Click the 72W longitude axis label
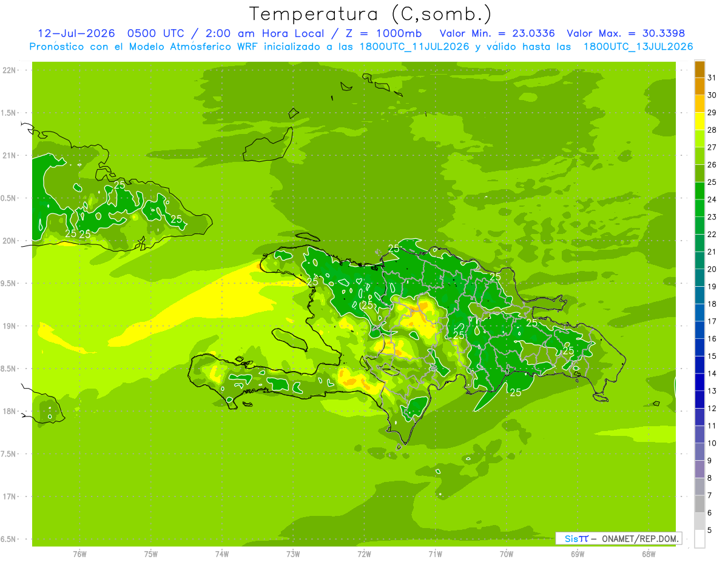Image resolution: width=728 pixels, height=562 pixels. (x=364, y=554)
